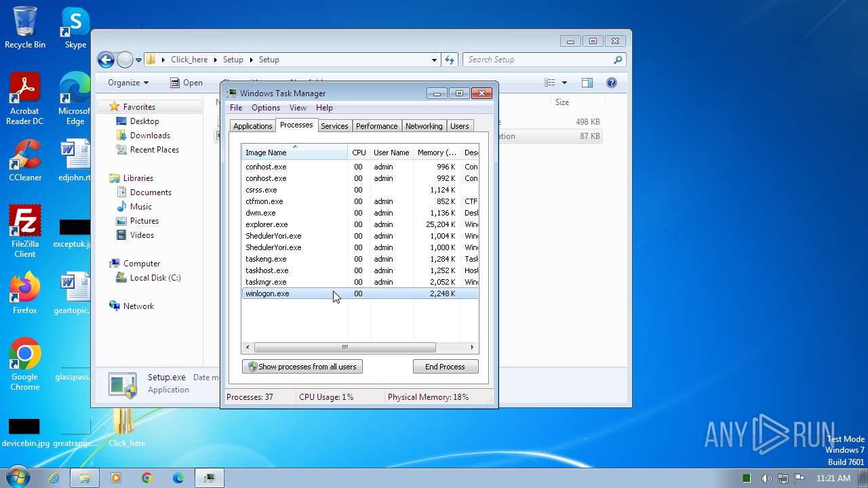
Task: Open the Google Chrome desktop icon
Action: click(x=25, y=365)
